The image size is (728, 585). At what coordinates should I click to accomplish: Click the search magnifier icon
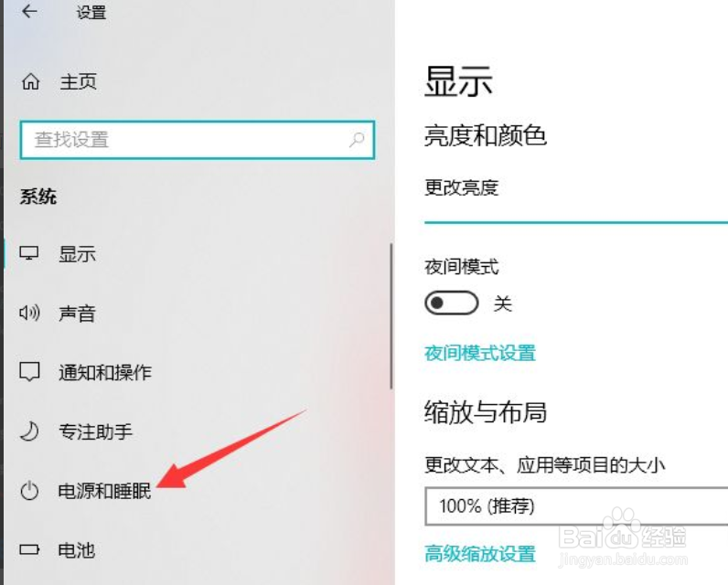356,139
